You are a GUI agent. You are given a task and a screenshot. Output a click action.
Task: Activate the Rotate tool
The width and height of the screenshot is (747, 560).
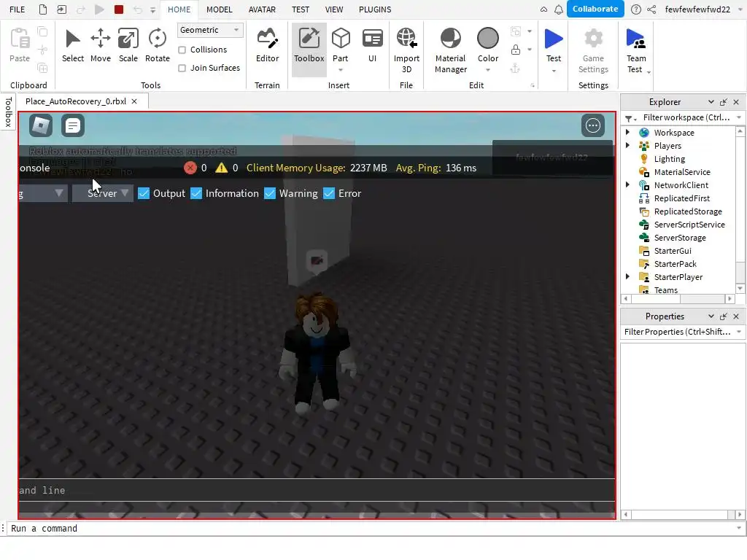point(158,45)
